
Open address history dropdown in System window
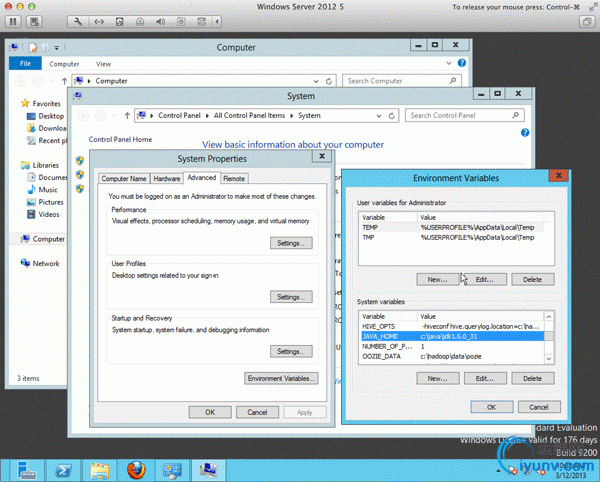click(x=379, y=116)
